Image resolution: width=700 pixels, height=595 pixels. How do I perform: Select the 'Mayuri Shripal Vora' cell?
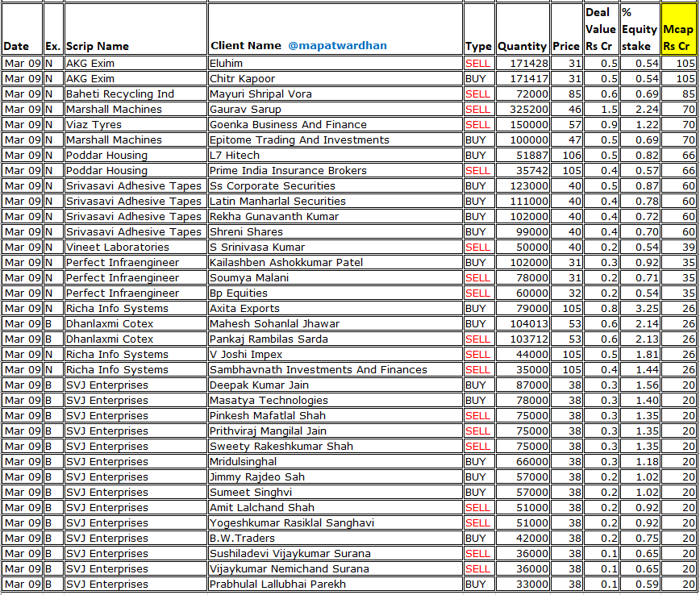pyautogui.click(x=335, y=94)
